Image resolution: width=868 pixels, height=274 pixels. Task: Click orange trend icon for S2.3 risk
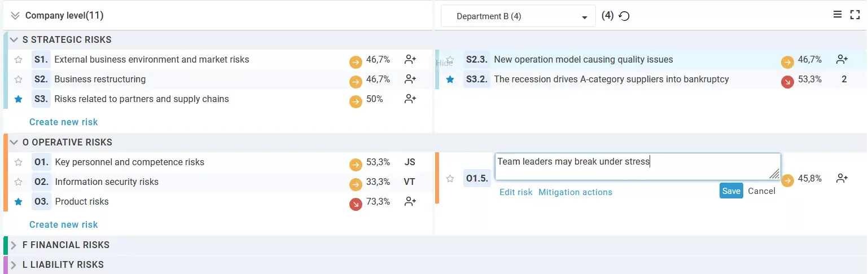click(787, 62)
